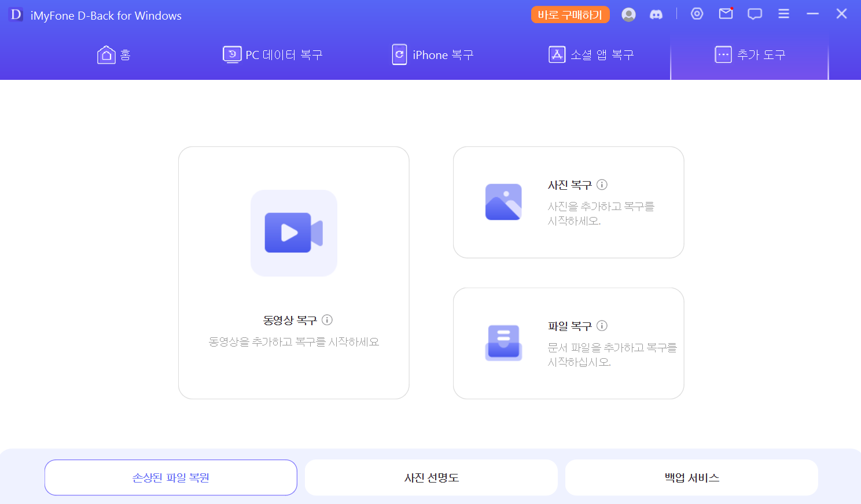The width and height of the screenshot is (861, 504).
Task: Switch to the 소셜 앱 복구 tab
Action: point(591,55)
